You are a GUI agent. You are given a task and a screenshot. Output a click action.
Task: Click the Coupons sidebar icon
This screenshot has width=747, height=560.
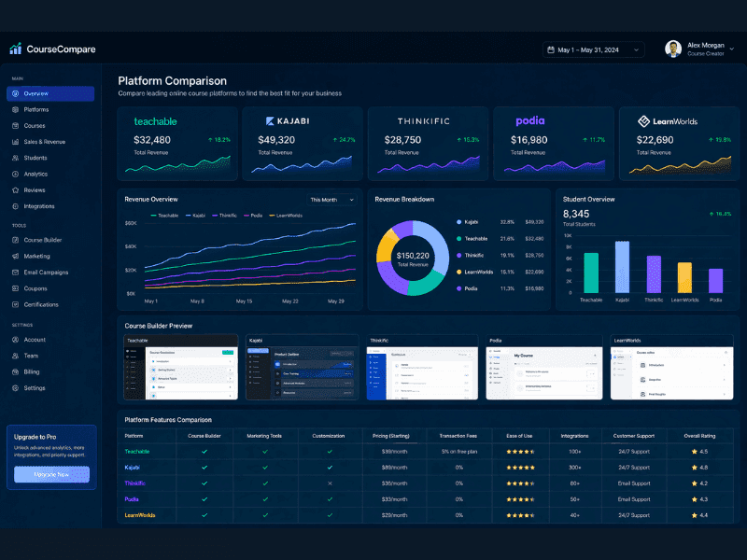pyautogui.click(x=15, y=288)
